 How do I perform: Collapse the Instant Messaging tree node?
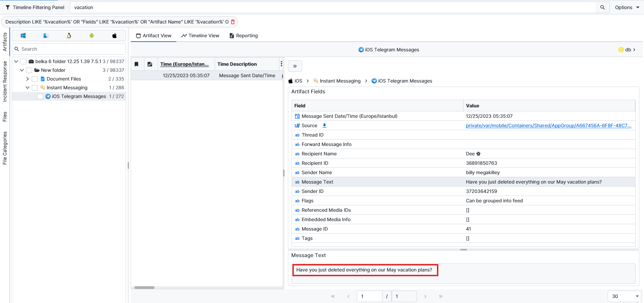click(28, 88)
